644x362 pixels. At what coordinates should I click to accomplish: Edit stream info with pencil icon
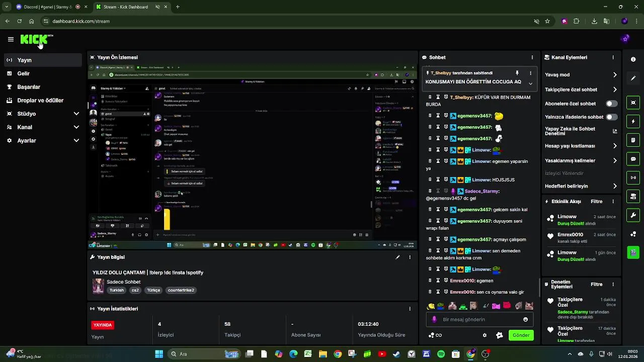397,257
